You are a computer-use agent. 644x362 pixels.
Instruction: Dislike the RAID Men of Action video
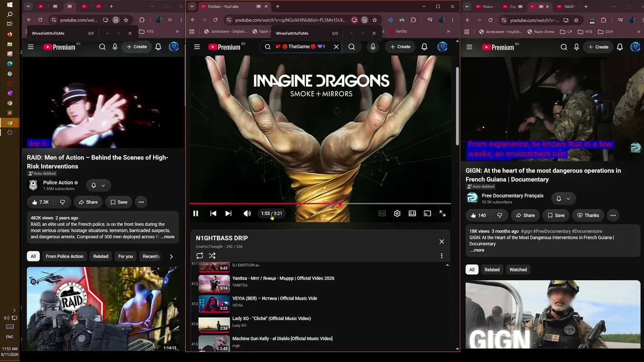click(x=62, y=202)
